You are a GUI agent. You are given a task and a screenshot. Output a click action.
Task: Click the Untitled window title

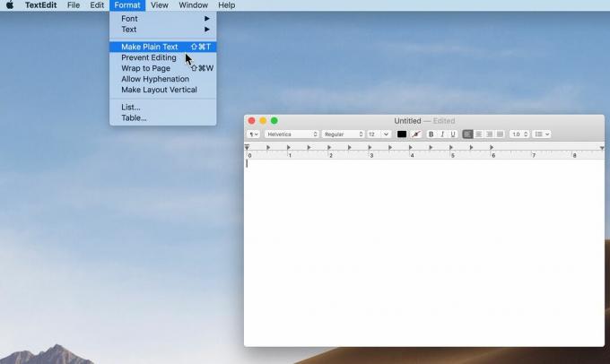407,121
